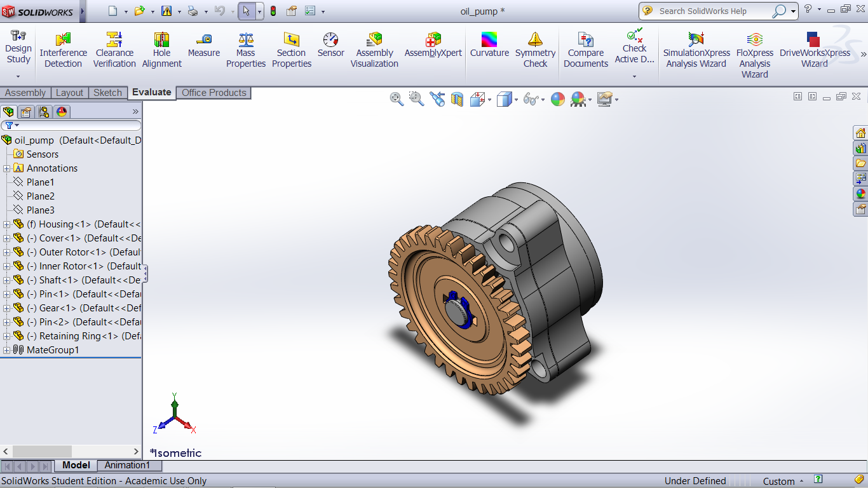Click Previous View icon
868x488 pixels.
437,99
